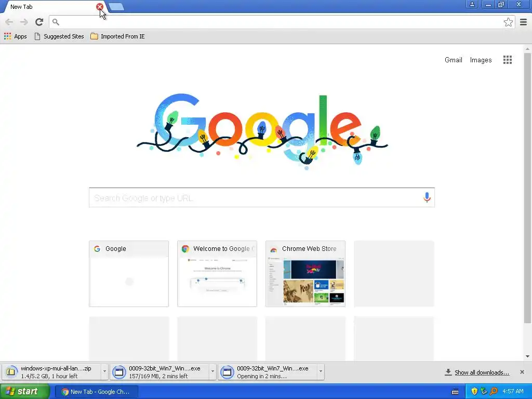Image resolution: width=532 pixels, height=399 pixels.
Task: Open the Suggested Sites bookmark
Action: pyautogui.click(x=59, y=36)
